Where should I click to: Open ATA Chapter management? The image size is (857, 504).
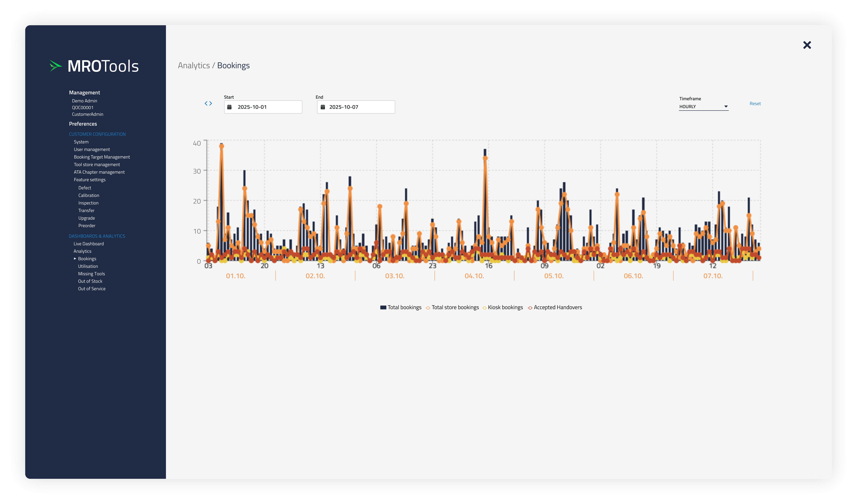pyautogui.click(x=99, y=172)
